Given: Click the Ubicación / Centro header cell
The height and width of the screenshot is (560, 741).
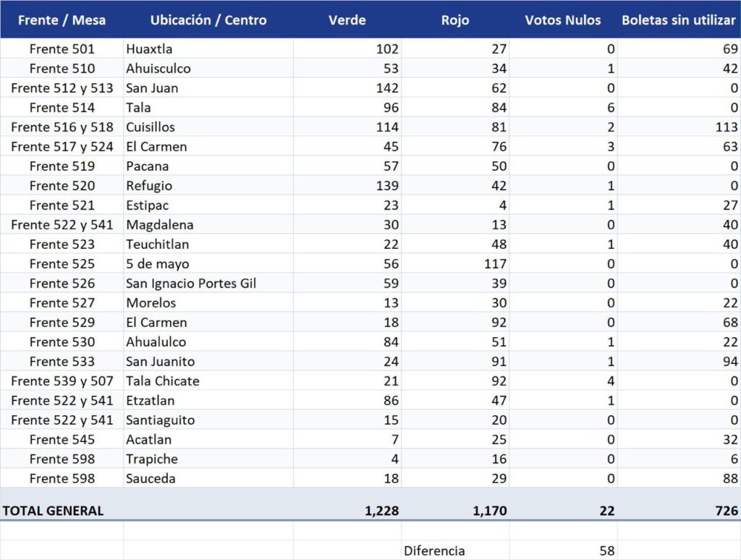Looking at the screenshot, I should coord(208,20).
